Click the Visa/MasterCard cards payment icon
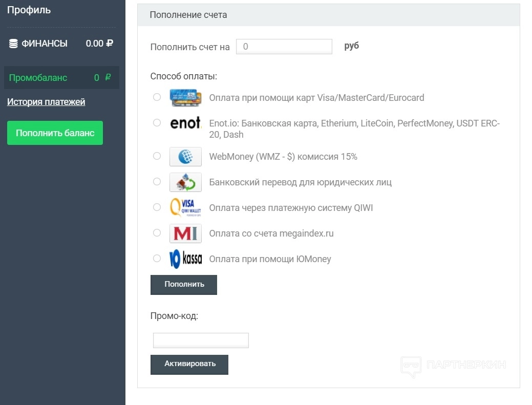532x405 pixels. coord(185,97)
